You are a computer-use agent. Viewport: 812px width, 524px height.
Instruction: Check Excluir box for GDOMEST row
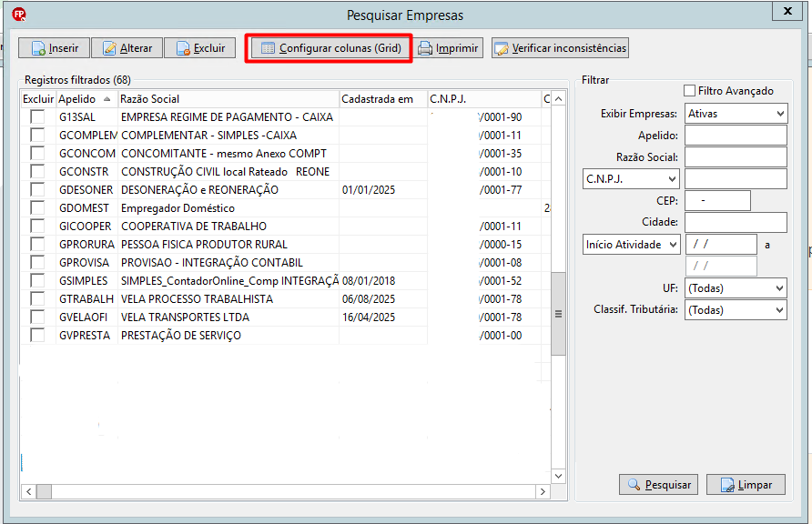tap(37, 208)
